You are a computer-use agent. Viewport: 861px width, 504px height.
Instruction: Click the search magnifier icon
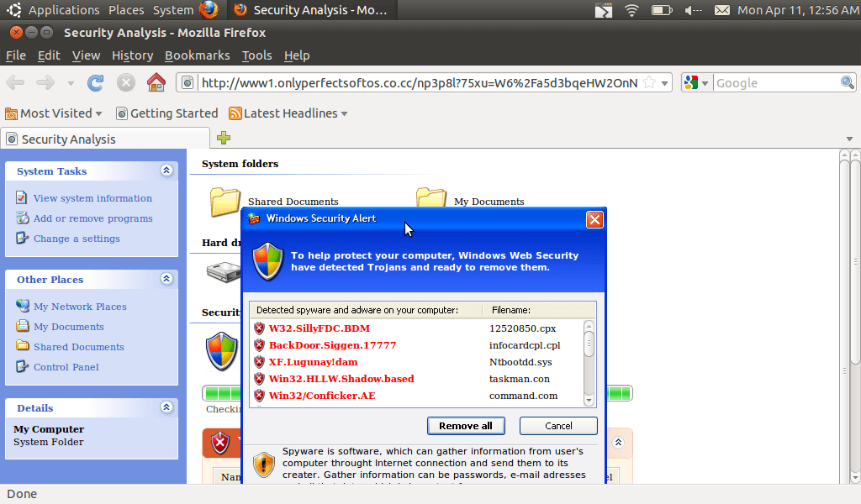pyautogui.click(x=848, y=83)
